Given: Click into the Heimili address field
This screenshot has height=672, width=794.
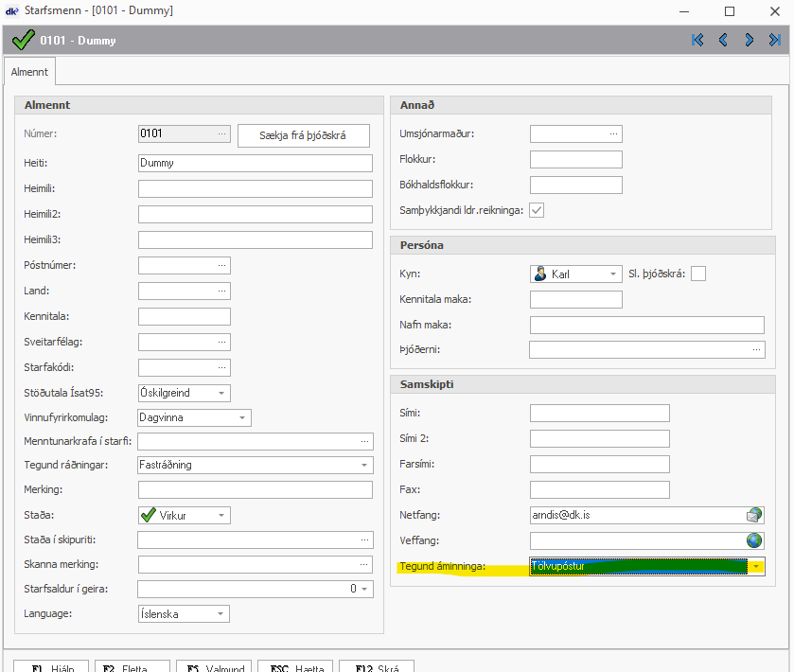Looking at the screenshot, I should (255, 188).
